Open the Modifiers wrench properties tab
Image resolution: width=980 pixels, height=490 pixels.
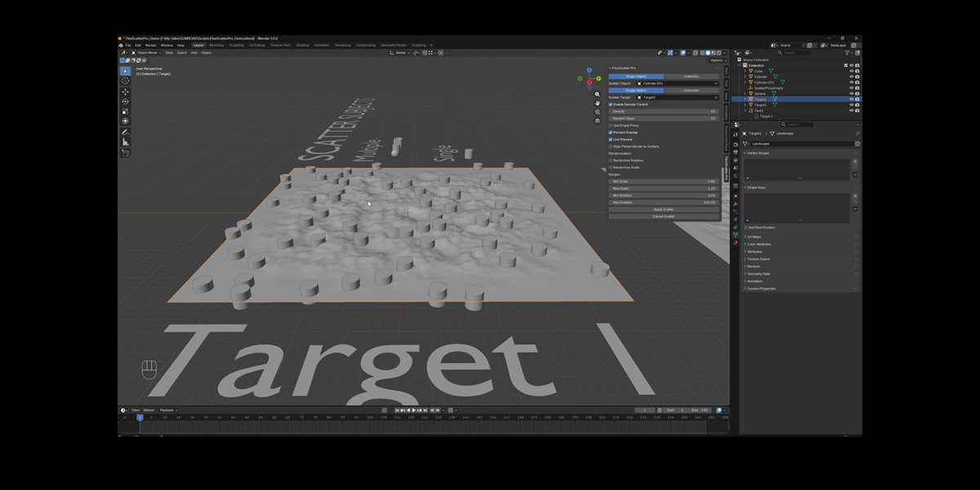735,203
